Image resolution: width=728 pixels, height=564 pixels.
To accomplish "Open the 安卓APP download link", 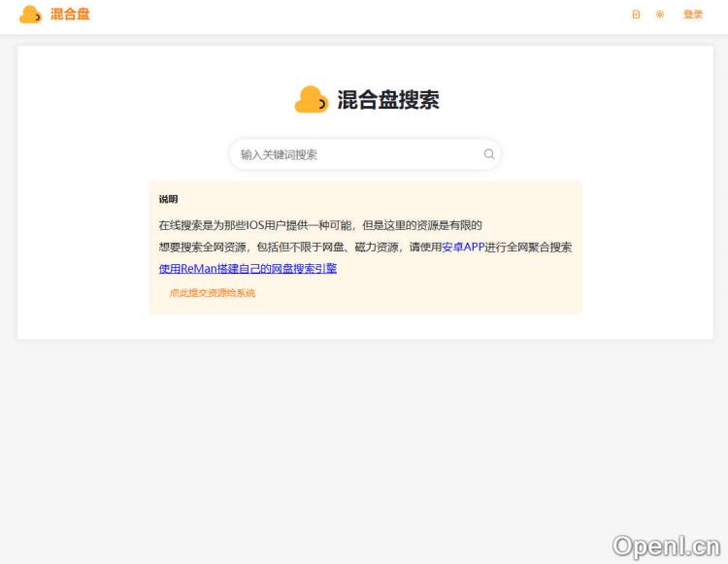I will pyautogui.click(x=463, y=247).
